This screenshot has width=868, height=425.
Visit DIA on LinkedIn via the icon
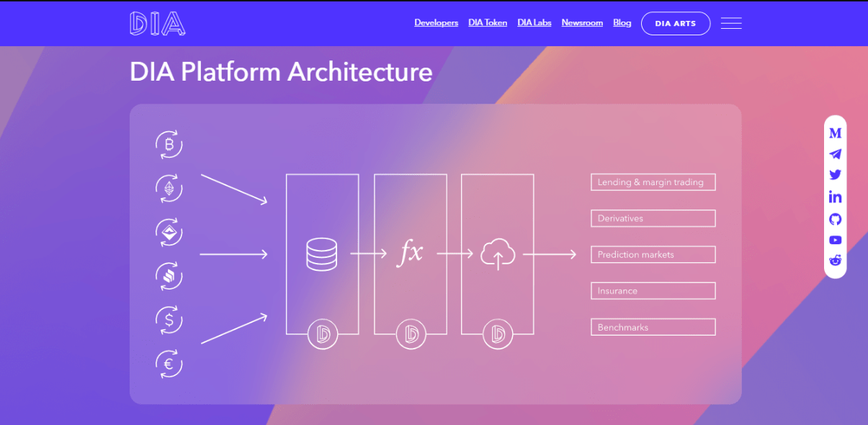tap(835, 197)
